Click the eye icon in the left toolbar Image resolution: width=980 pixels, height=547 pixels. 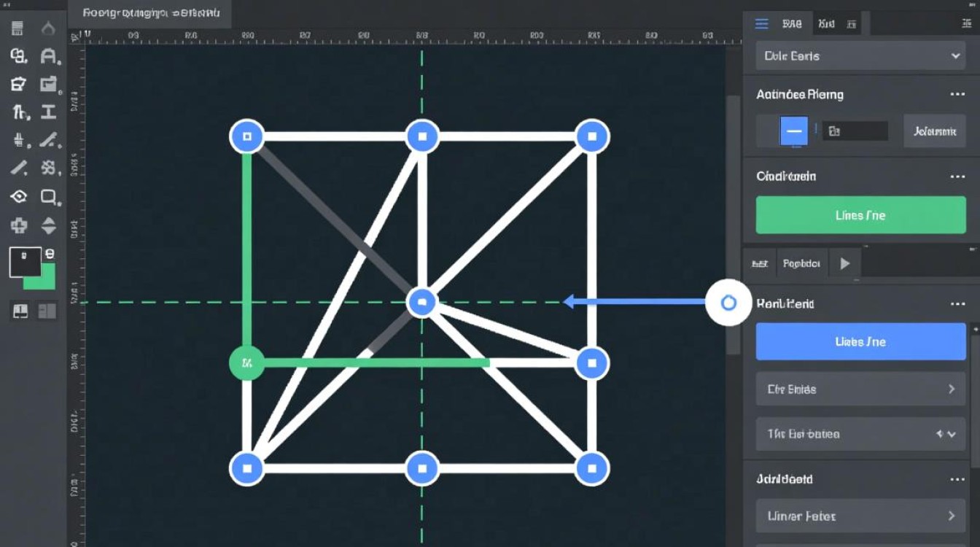pyautogui.click(x=18, y=196)
